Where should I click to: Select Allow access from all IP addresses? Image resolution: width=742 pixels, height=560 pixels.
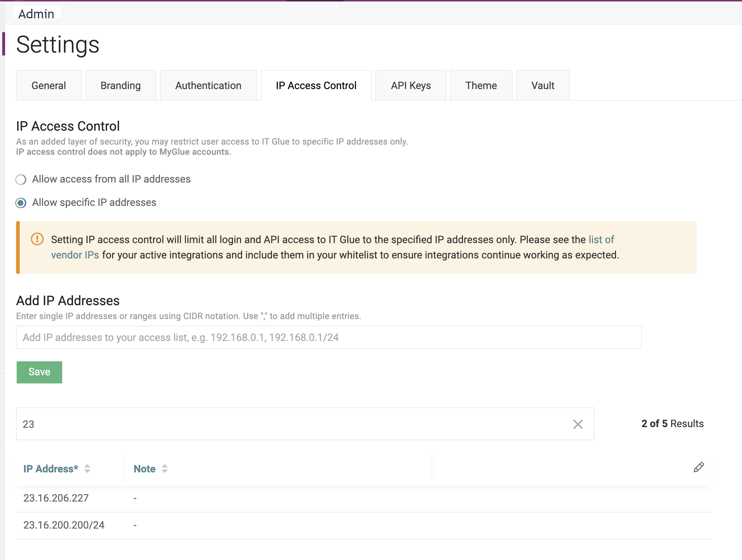coord(21,180)
